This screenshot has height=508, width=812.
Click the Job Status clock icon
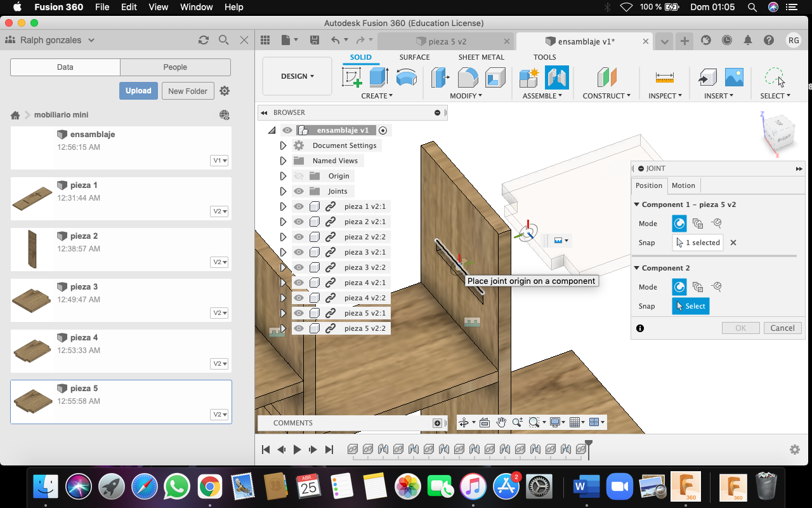point(727,40)
